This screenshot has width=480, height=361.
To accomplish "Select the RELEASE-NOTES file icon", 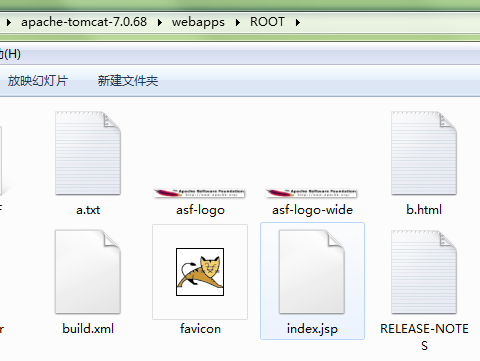I will point(424,272).
